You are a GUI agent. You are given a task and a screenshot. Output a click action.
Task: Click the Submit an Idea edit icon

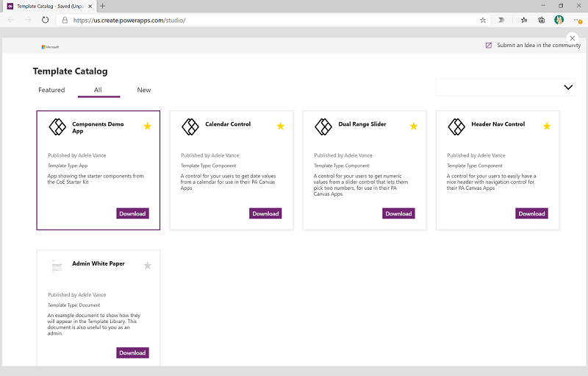(x=489, y=46)
